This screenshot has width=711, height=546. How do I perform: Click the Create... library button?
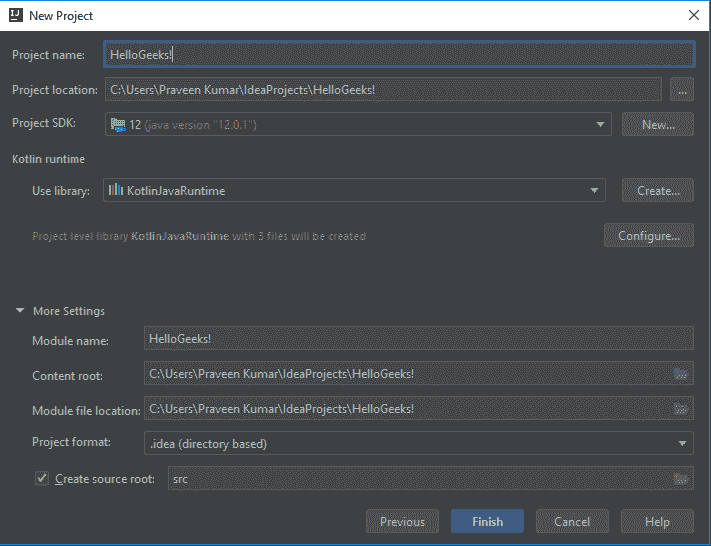[657, 190]
